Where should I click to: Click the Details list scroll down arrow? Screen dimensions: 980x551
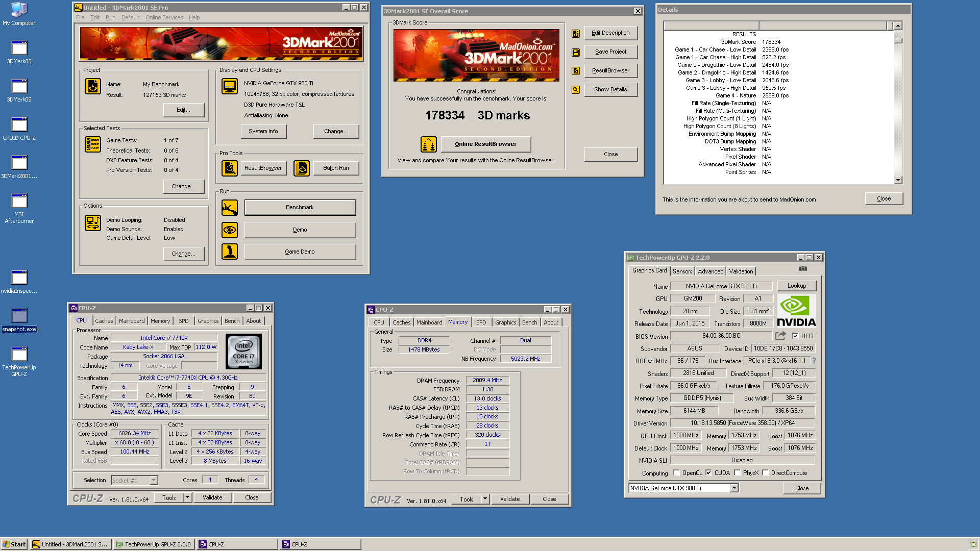click(898, 180)
